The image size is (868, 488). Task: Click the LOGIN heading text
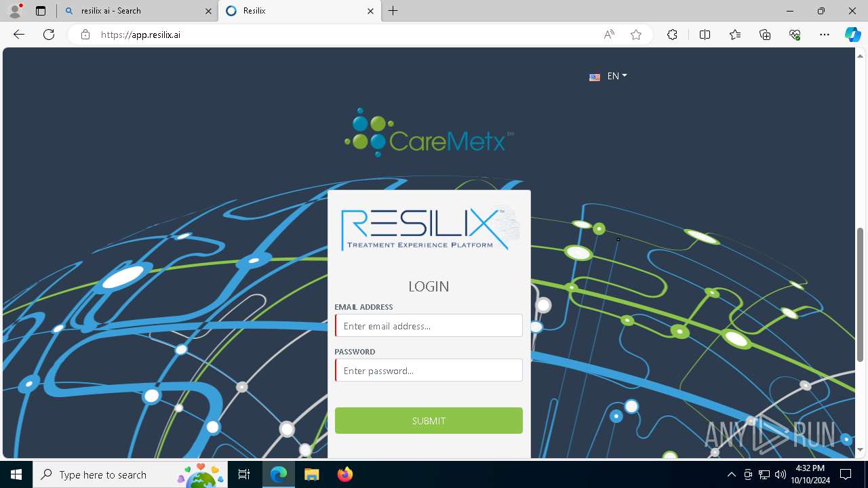(x=429, y=286)
